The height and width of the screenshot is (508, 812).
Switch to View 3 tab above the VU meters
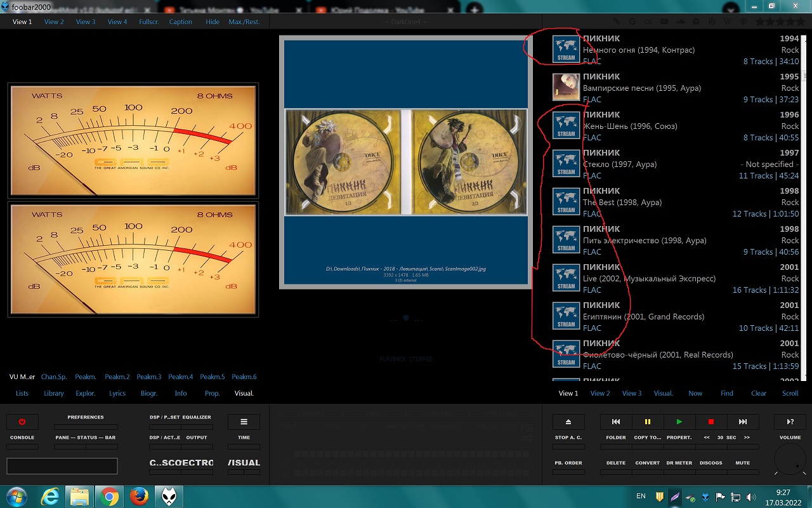[x=86, y=22]
